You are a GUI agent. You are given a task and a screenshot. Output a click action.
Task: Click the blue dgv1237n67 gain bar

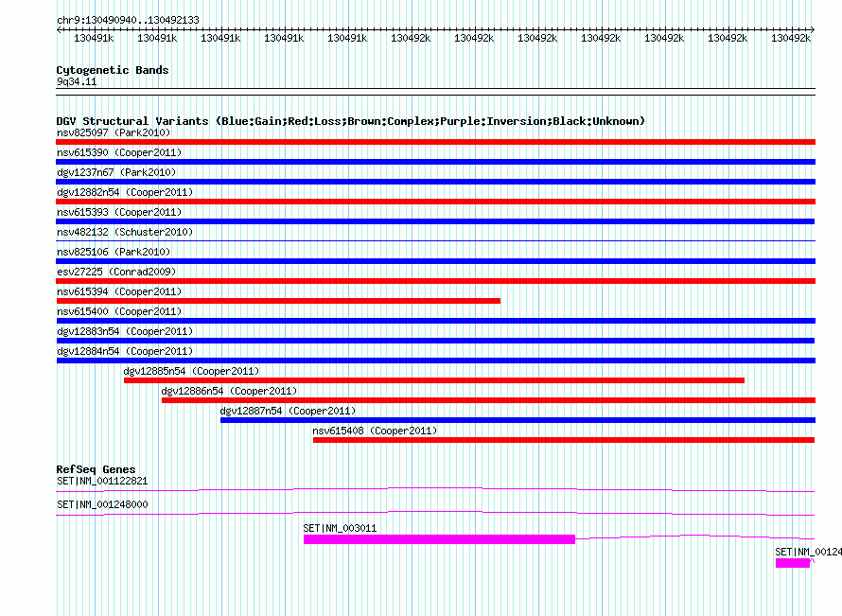pos(435,182)
